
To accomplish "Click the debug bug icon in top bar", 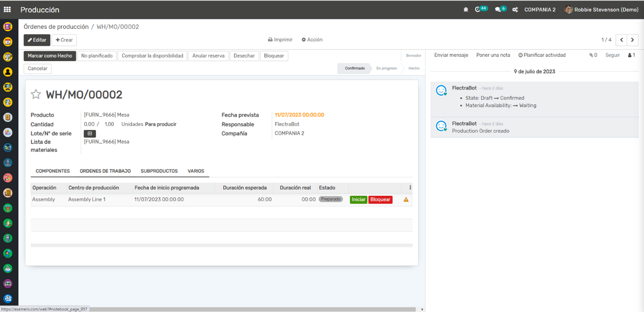I will pos(466,10).
